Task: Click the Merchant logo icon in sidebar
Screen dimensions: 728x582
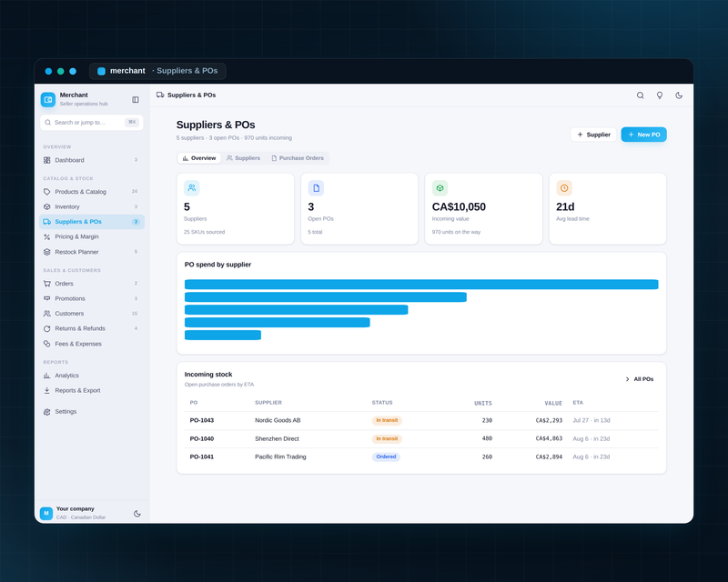Action: coord(48,99)
